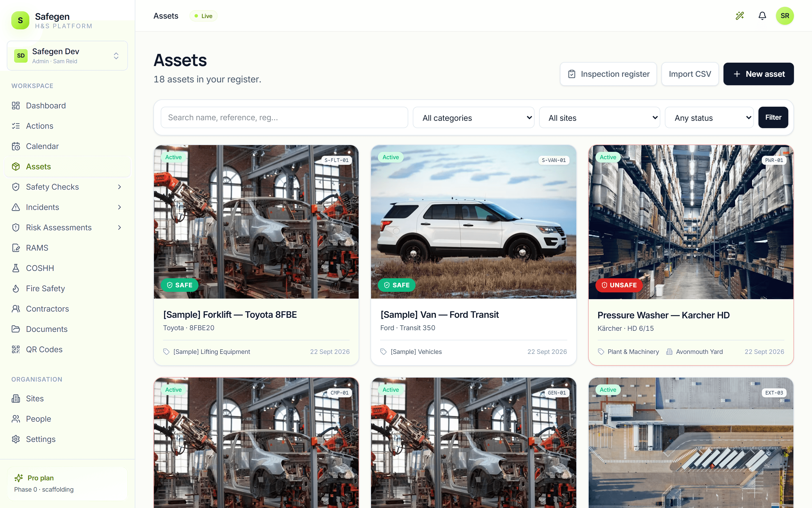812x508 pixels.
Task: Click the Safegen green S logo
Action: pos(20,20)
